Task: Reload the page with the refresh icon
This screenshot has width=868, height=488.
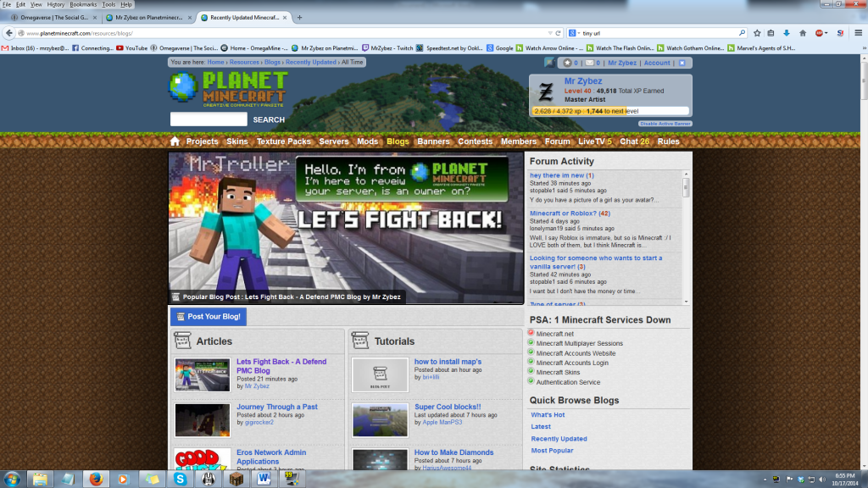Action: click(x=558, y=33)
